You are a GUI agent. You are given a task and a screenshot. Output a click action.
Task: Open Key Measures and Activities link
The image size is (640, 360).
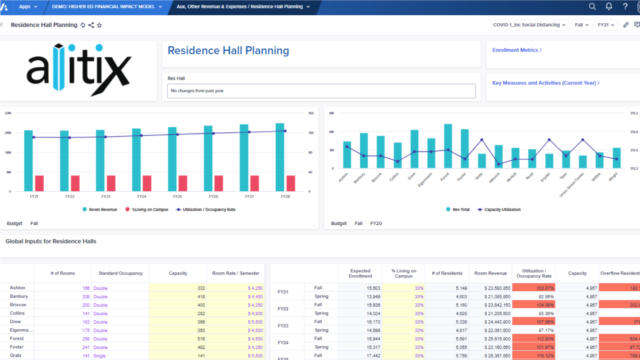point(546,83)
